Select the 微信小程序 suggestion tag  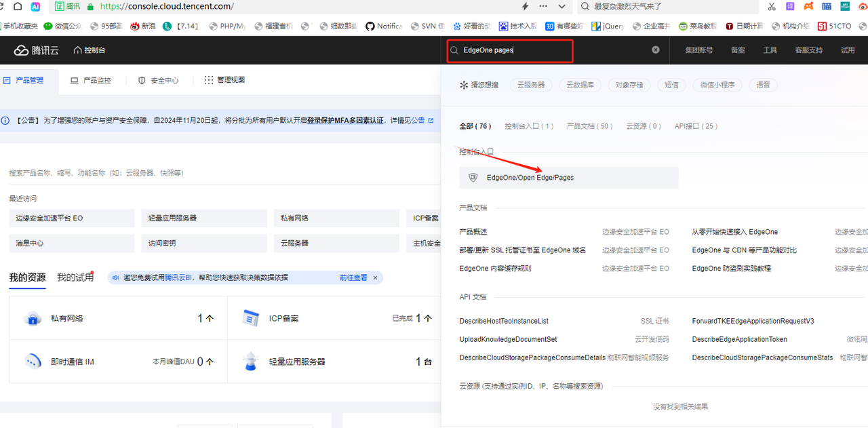click(717, 85)
